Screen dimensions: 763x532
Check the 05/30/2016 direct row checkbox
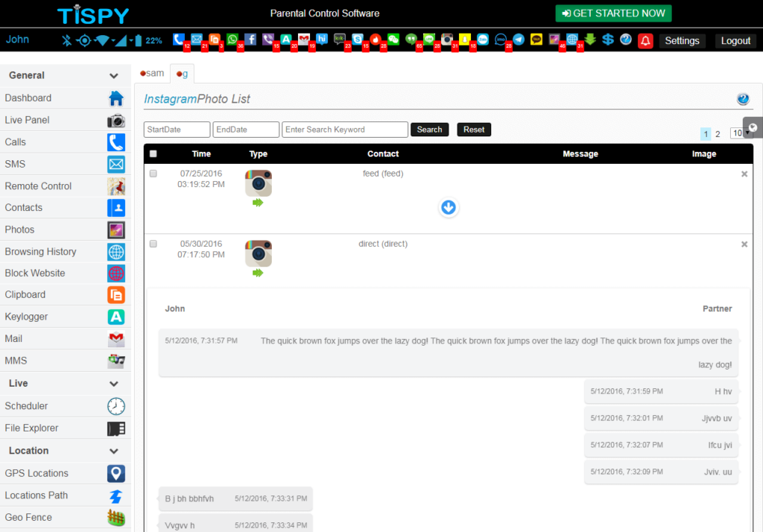click(x=153, y=244)
